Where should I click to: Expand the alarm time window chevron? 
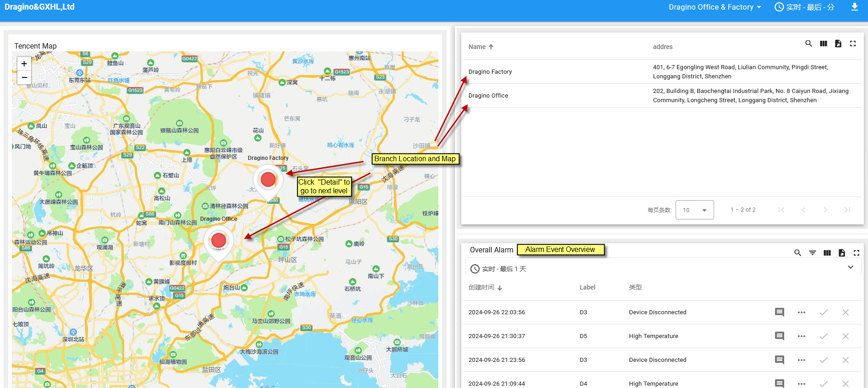[x=850, y=268]
